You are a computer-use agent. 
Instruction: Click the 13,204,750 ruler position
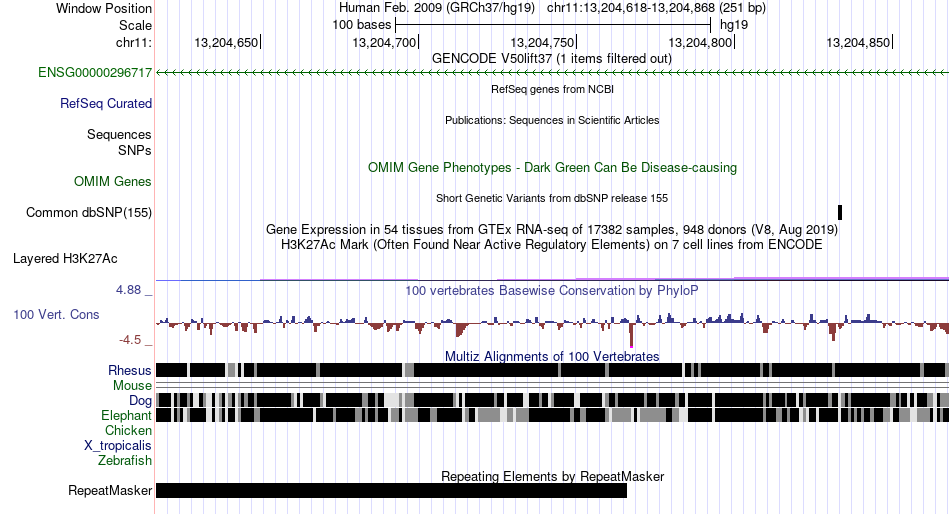542,42
